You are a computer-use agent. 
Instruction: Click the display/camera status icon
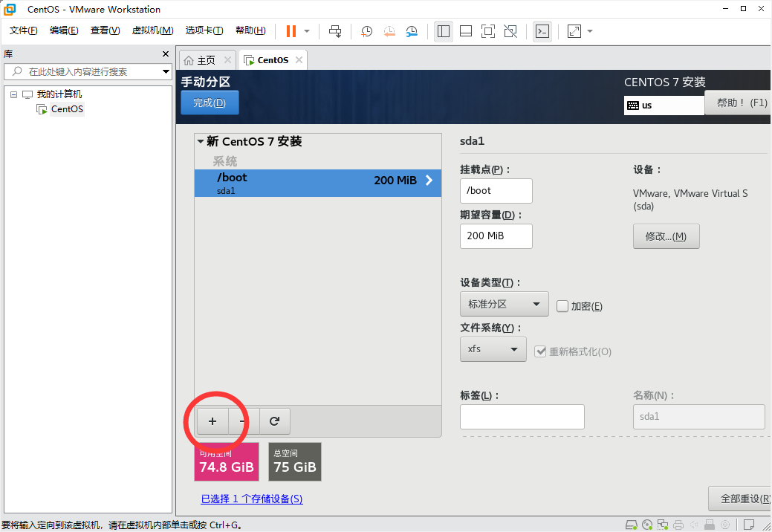[725, 525]
